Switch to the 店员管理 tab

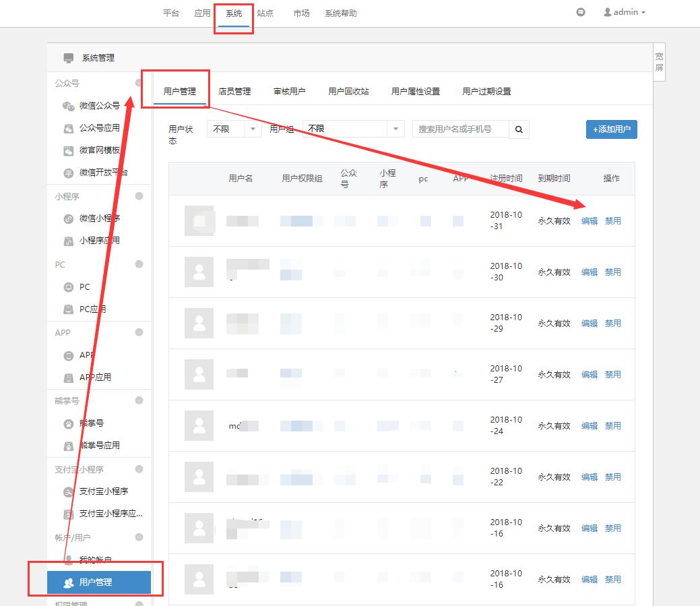tap(234, 92)
